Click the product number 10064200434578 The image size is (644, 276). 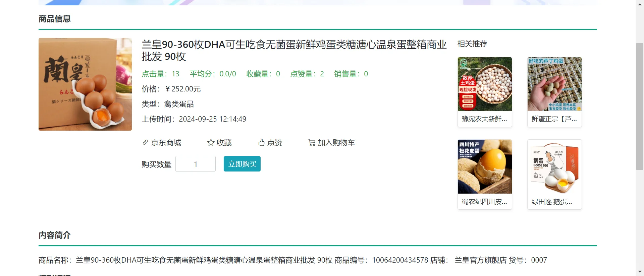(400, 260)
